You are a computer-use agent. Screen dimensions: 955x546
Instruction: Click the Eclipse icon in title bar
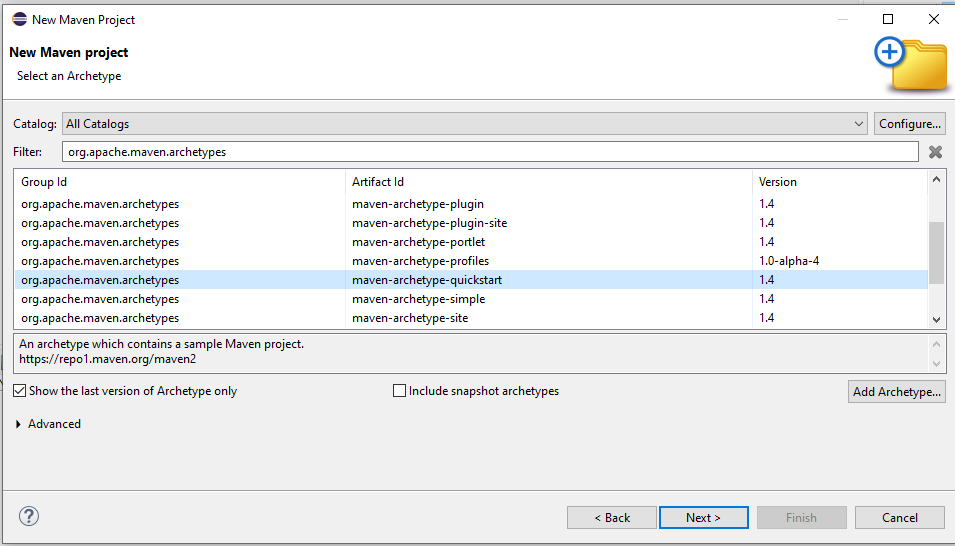click(x=19, y=19)
